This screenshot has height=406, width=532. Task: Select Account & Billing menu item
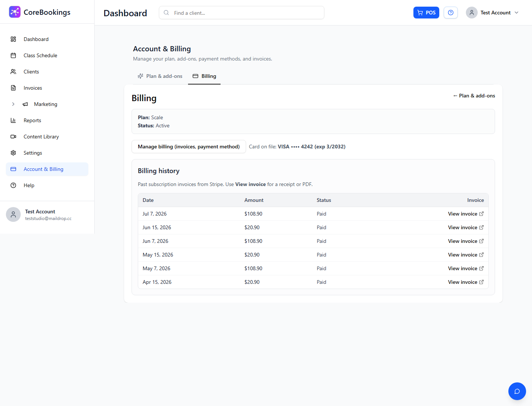(x=47, y=169)
